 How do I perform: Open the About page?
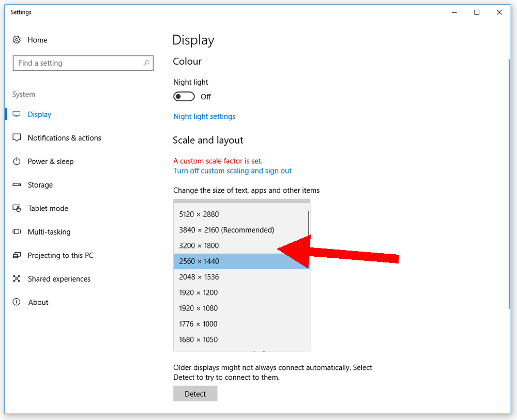pos(38,302)
